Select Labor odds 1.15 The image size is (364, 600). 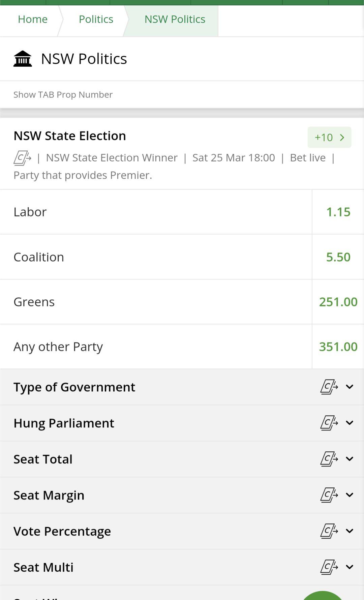(x=338, y=212)
